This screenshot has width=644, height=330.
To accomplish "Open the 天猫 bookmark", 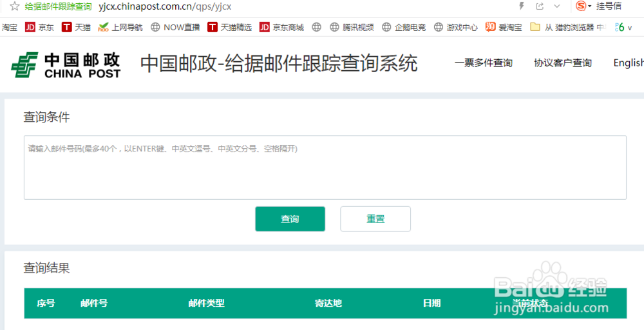I will pyautogui.click(x=76, y=28).
